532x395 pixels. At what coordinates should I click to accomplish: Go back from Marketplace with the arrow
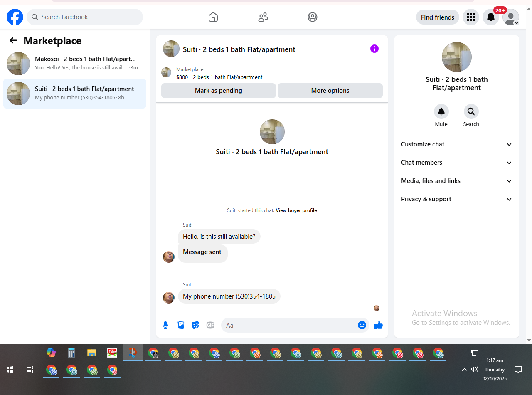click(x=13, y=40)
